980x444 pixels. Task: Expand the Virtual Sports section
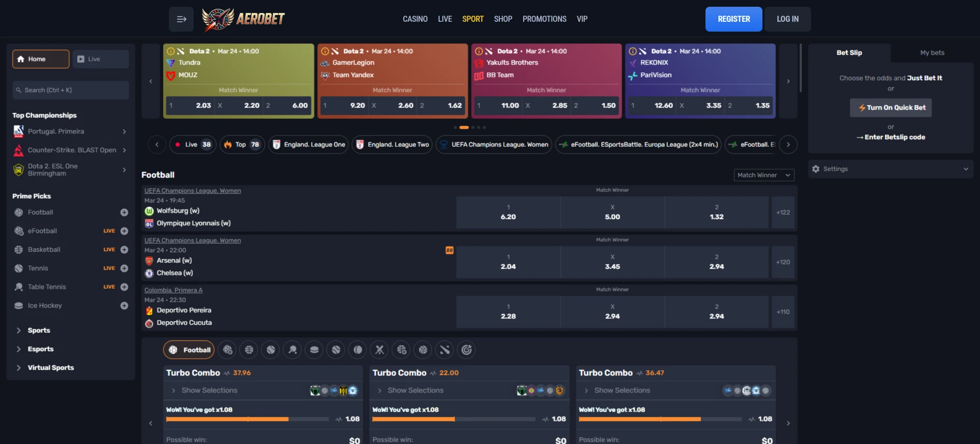click(x=70, y=368)
